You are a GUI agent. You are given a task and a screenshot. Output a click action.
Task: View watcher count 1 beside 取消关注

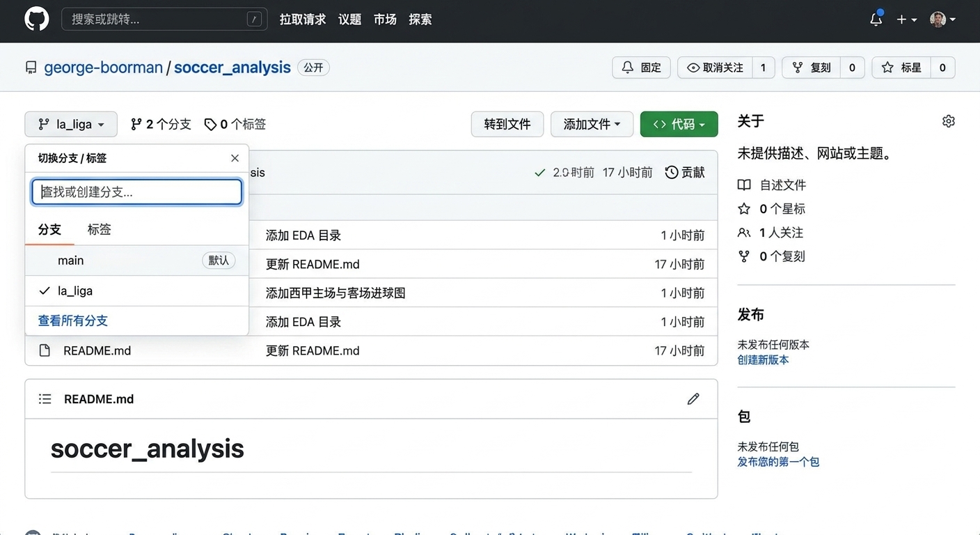(x=763, y=68)
